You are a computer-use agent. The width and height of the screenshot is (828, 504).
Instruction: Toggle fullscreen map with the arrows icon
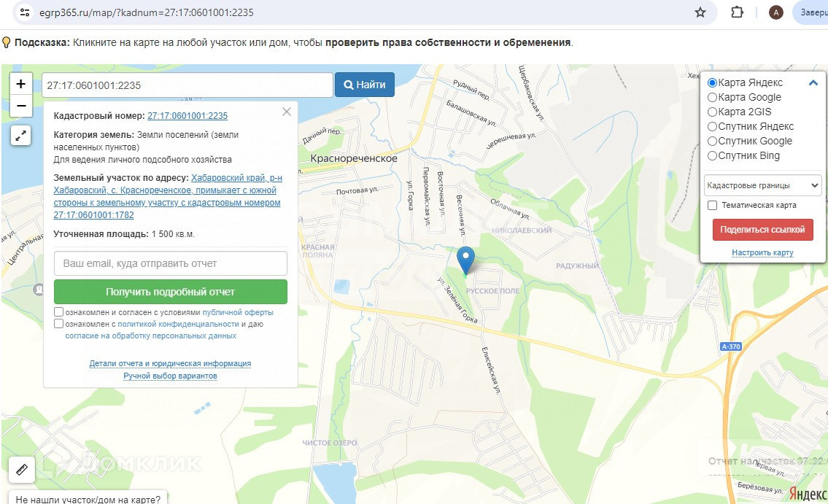pyautogui.click(x=20, y=136)
